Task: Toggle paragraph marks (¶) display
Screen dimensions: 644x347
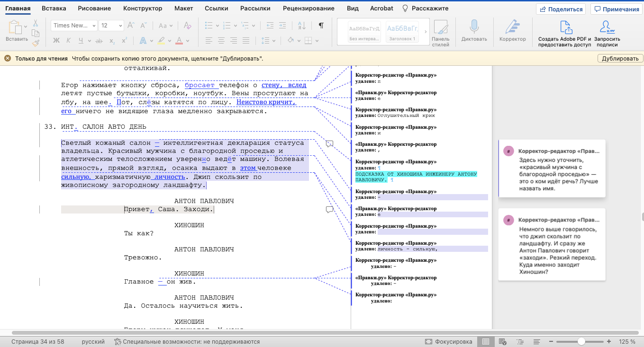Action: click(x=321, y=26)
